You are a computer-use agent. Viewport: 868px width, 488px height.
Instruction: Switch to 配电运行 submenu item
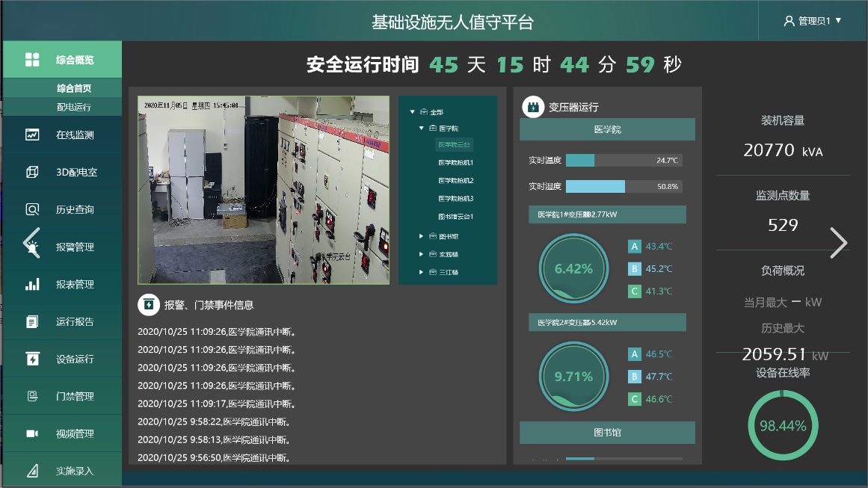pyautogui.click(x=73, y=107)
